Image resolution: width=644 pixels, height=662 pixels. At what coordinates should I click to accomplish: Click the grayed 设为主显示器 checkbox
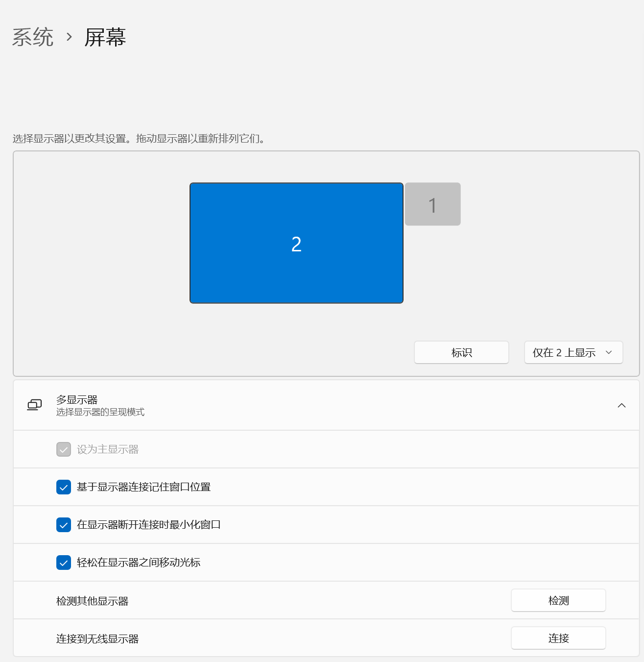[x=64, y=449]
